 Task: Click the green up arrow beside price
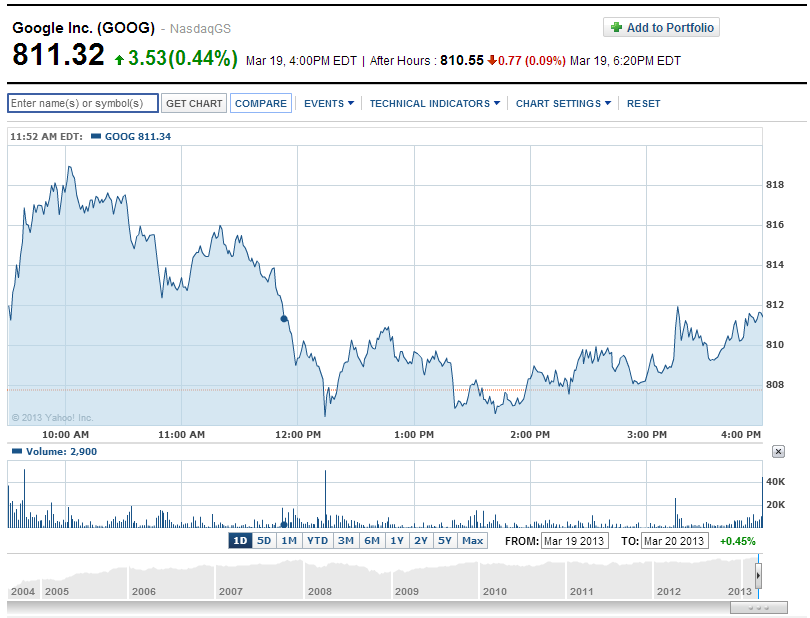click(x=119, y=60)
